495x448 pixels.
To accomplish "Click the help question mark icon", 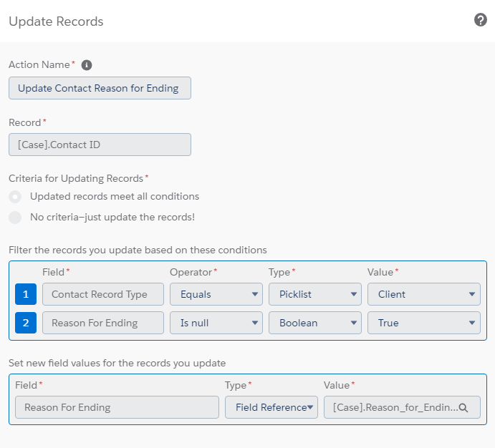I will (x=481, y=20).
